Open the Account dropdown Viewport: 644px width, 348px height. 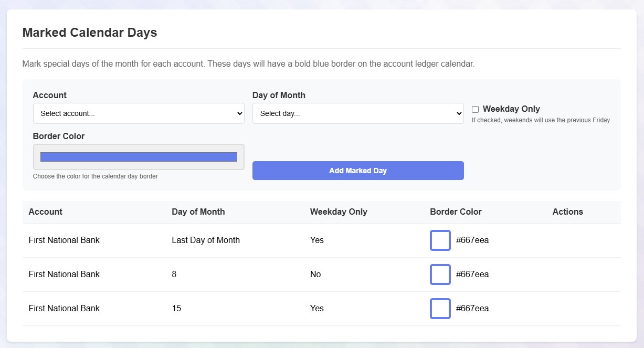139,113
